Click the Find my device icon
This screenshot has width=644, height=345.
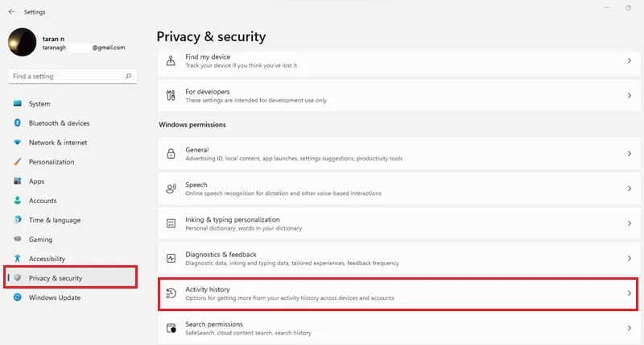click(171, 60)
